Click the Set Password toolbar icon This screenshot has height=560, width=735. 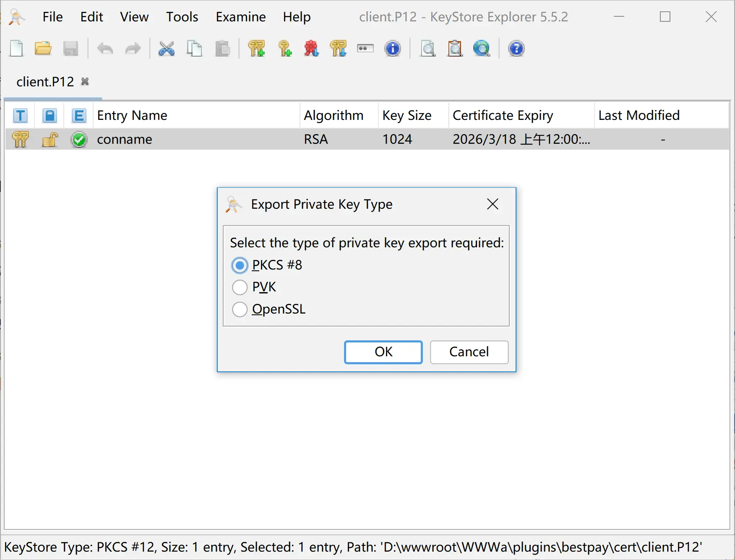click(365, 49)
